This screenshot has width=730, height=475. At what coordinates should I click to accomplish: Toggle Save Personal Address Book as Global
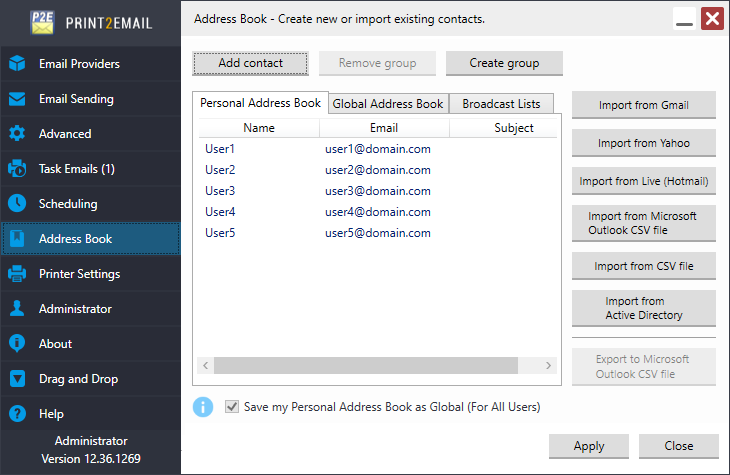pyautogui.click(x=232, y=407)
